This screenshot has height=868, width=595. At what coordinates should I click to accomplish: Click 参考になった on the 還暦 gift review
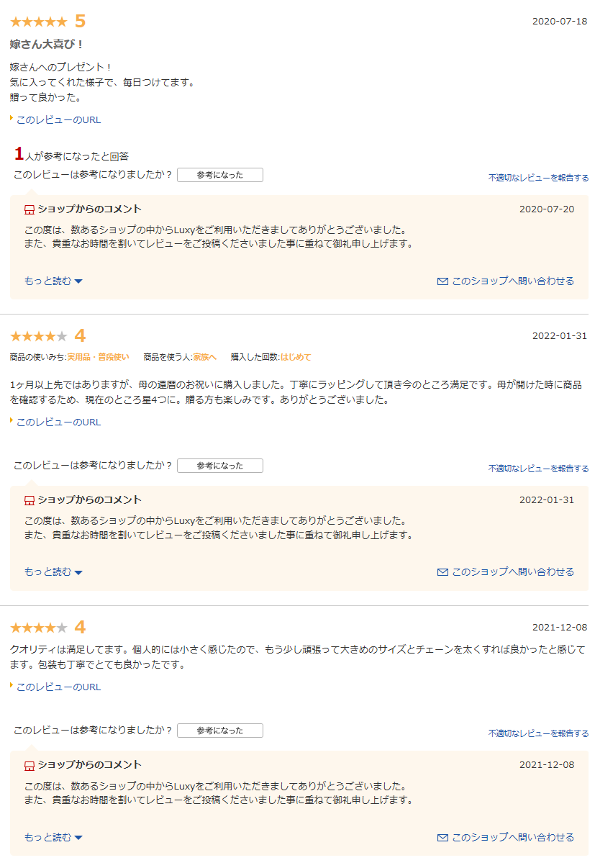(x=220, y=466)
